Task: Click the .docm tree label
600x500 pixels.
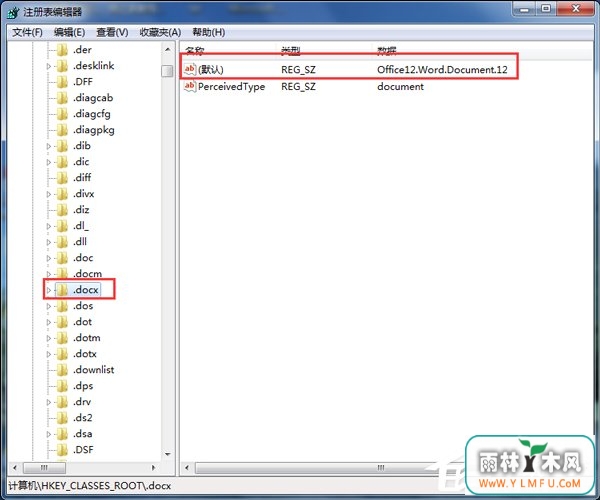Action: [x=88, y=274]
